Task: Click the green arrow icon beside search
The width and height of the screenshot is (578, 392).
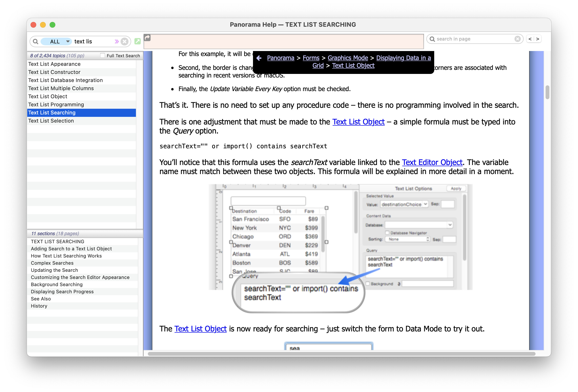Action: click(x=138, y=41)
